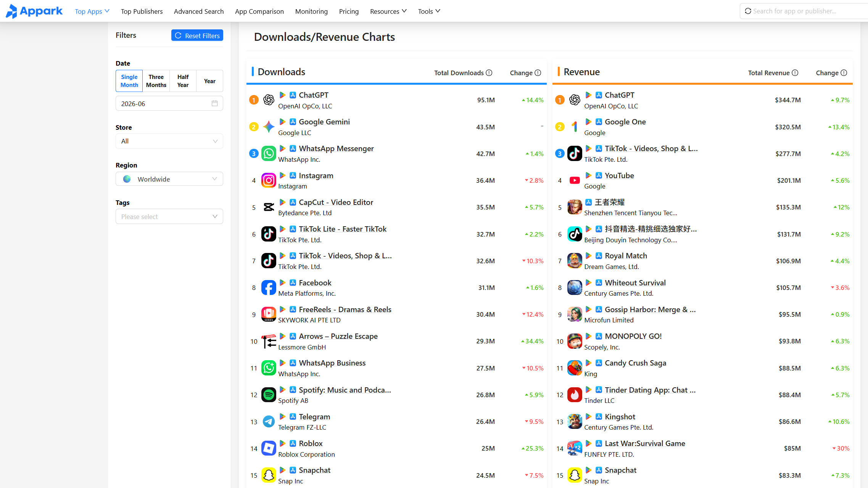Open CapCut app icon

(x=269, y=207)
